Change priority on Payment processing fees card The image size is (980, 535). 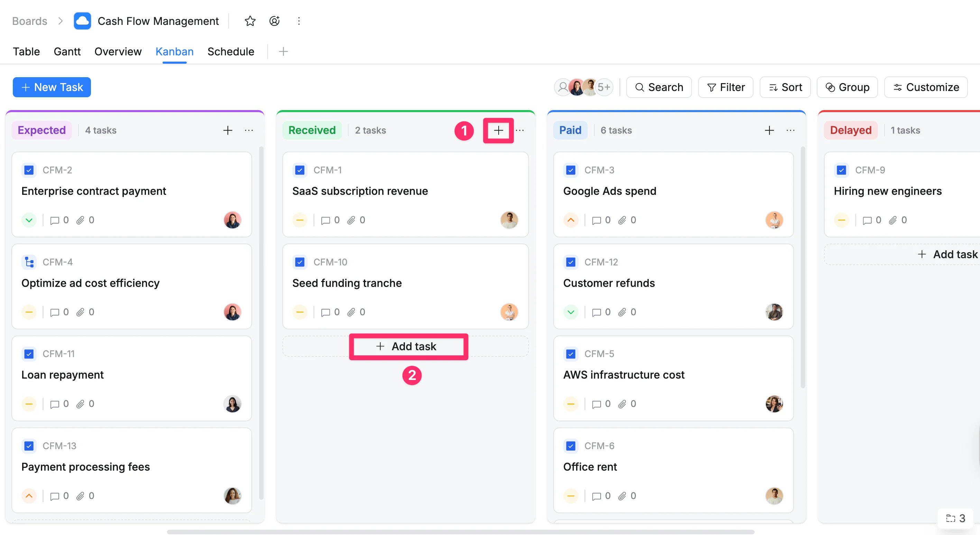click(29, 496)
